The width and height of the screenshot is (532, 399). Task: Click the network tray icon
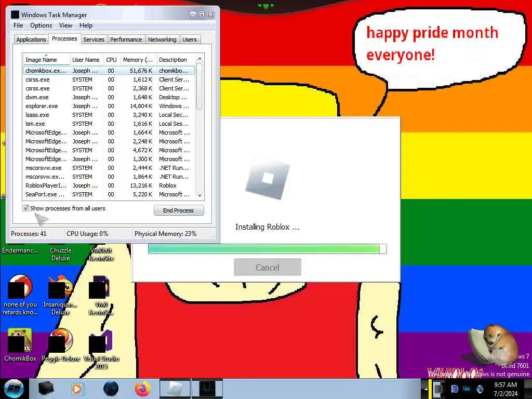point(467,389)
